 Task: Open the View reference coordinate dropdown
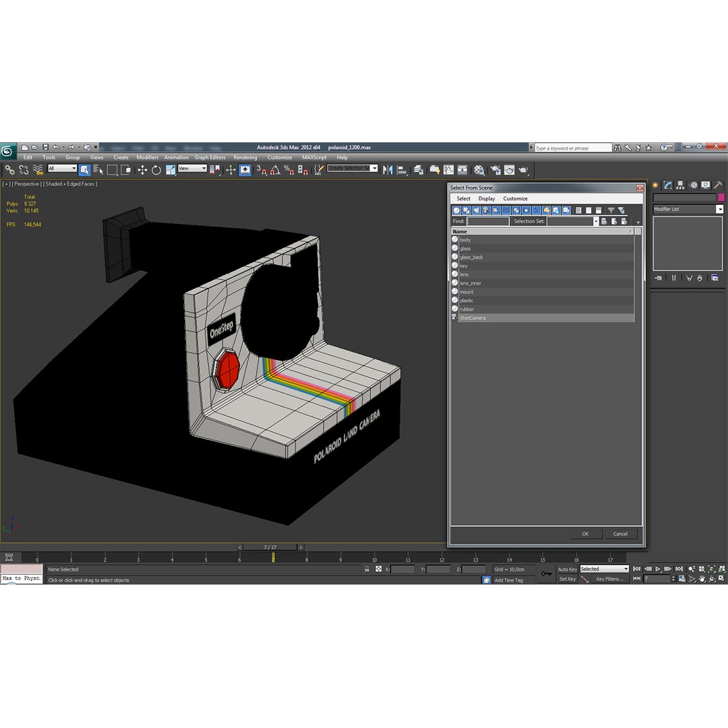pos(192,168)
